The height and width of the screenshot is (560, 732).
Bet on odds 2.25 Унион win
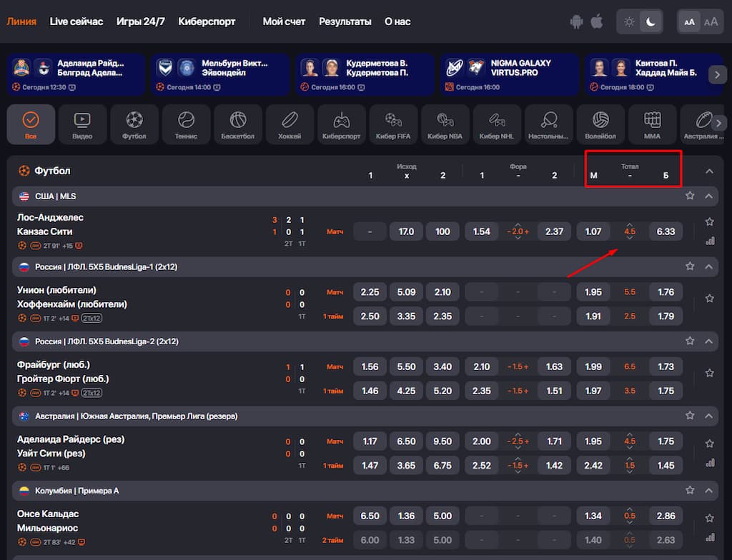click(370, 292)
